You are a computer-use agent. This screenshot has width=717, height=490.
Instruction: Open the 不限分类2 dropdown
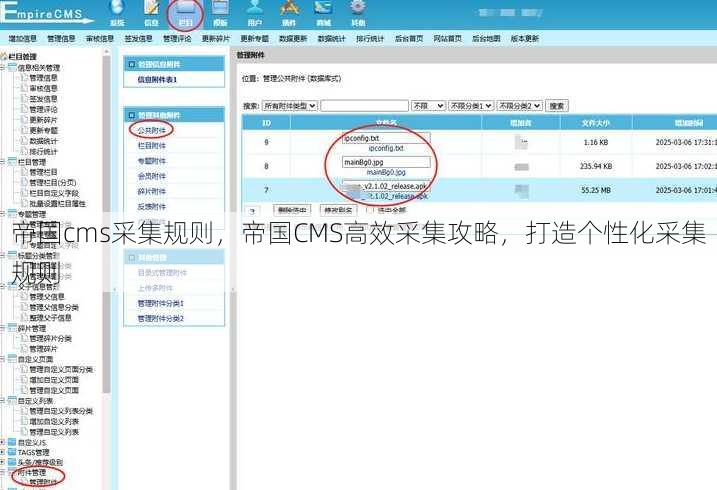pos(519,106)
